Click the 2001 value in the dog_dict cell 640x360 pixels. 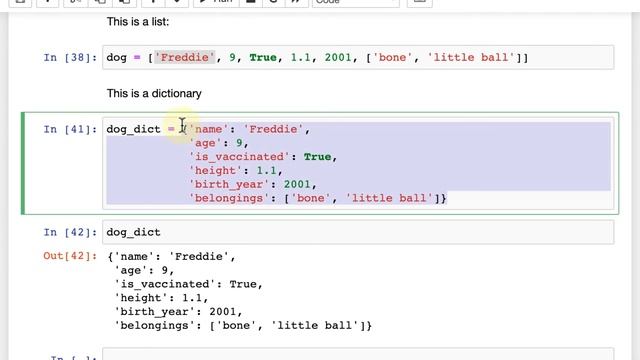[x=297, y=184]
